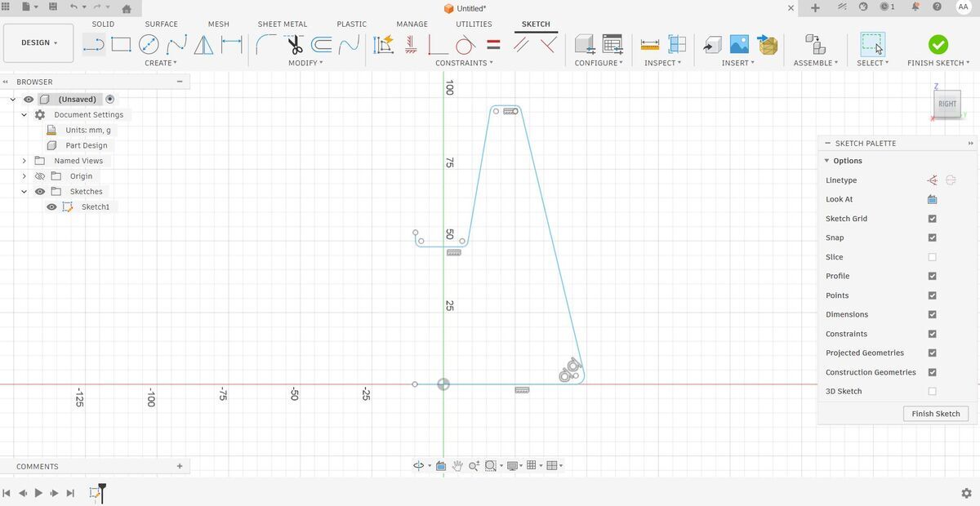Open the Orbit tool in navigation bar
This screenshot has width=980, height=506.
418,465
